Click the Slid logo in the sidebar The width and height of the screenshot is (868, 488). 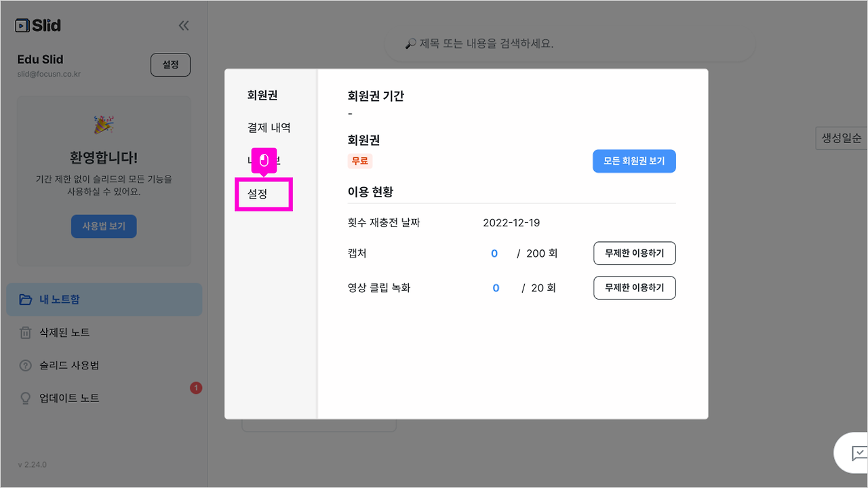(x=37, y=24)
